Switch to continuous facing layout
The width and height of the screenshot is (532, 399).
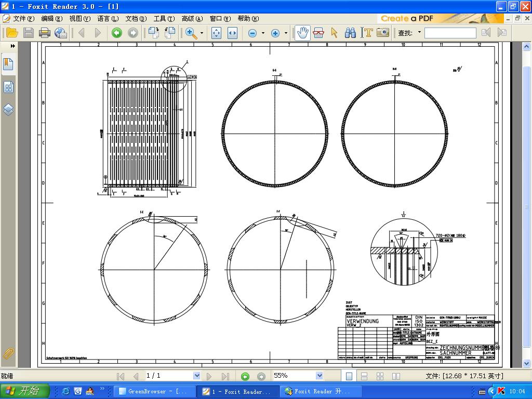tap(380, 376)
